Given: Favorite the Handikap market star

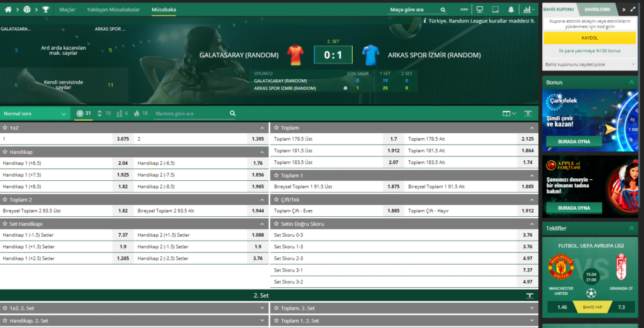Looking at the screenshot, I should 5,152.
